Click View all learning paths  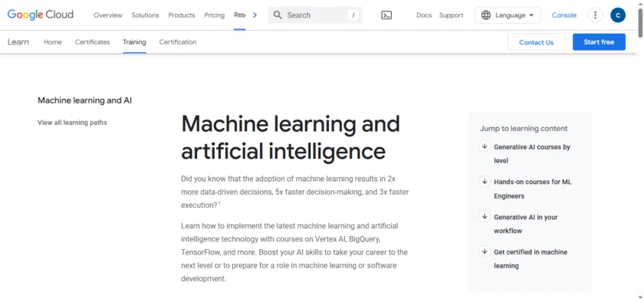pyautogui.click(x=72, y=123)
